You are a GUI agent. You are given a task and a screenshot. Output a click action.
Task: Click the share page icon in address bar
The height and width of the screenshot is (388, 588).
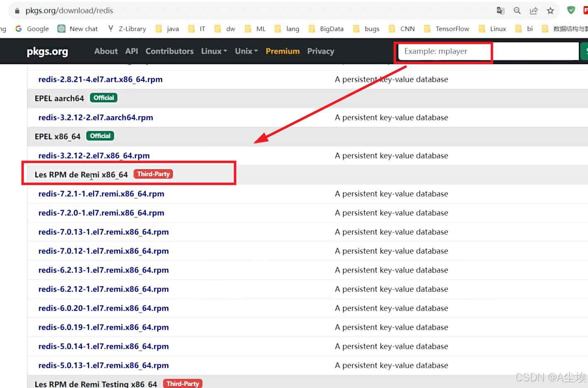coord(534,11)
